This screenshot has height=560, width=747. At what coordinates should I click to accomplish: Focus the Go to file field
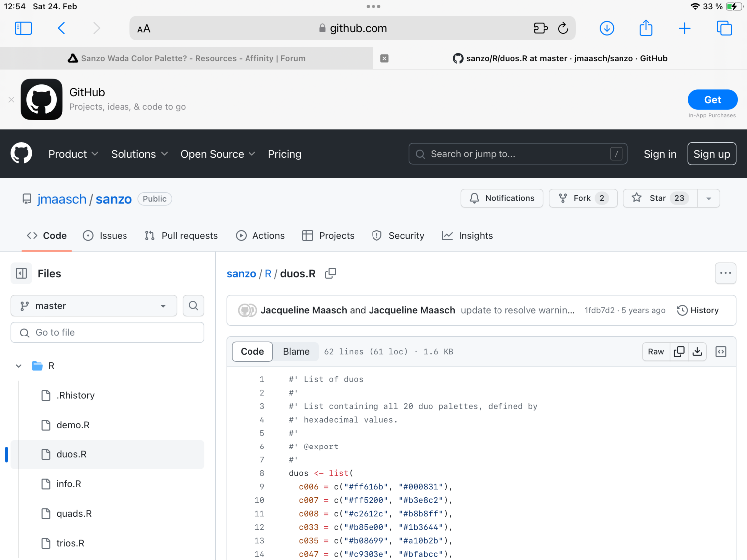[x=108, y=333]
